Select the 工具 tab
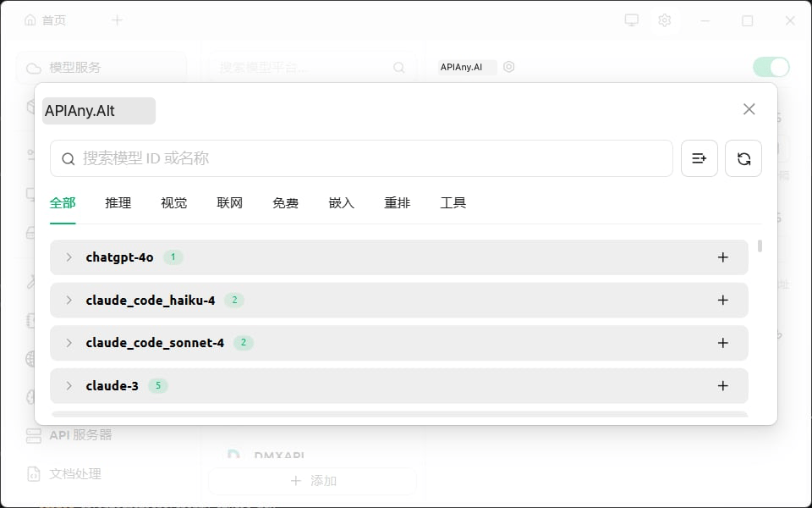Viewport: 812px width, 508px height. tap(453, 202)
